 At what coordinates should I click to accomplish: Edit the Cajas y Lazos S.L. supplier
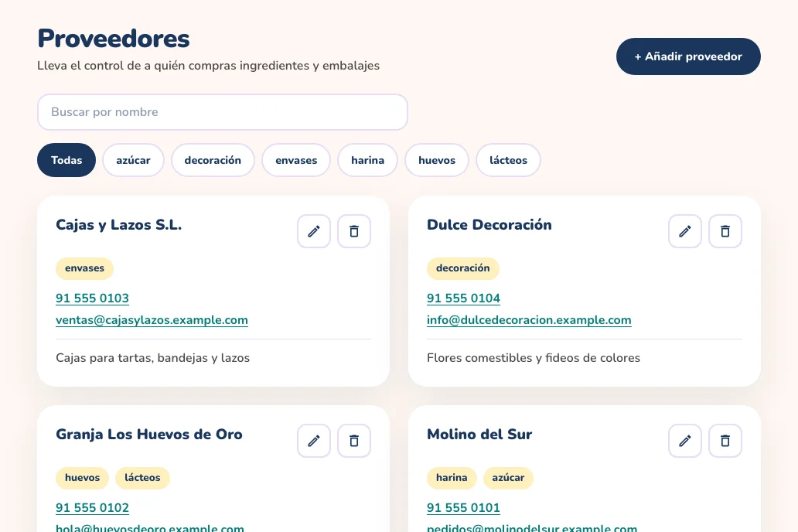click(314, 231)
